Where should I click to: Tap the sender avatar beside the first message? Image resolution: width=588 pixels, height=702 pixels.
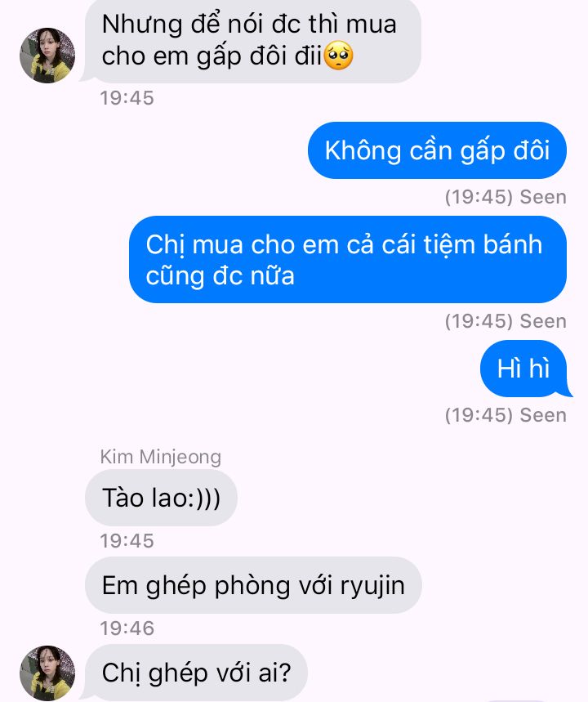coord(47,56)
